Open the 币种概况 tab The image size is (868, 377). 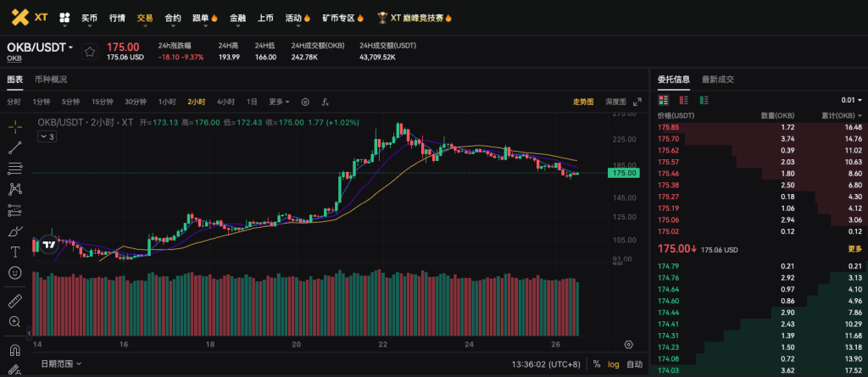tap(51, 80)
